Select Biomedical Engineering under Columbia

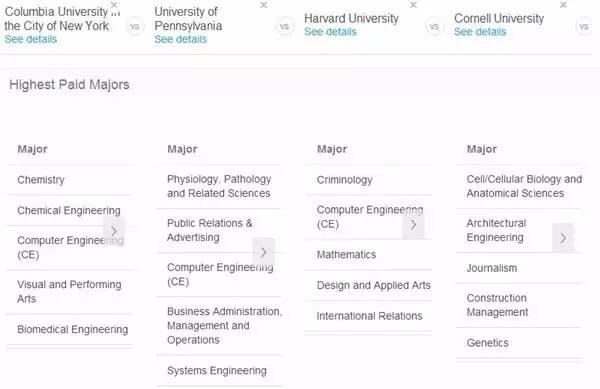click(x=72, y=329)
